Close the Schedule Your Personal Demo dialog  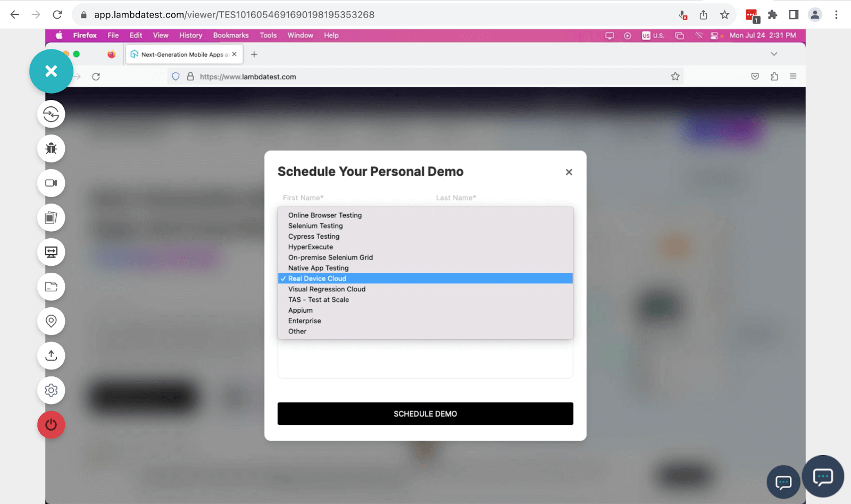point(569,172)
